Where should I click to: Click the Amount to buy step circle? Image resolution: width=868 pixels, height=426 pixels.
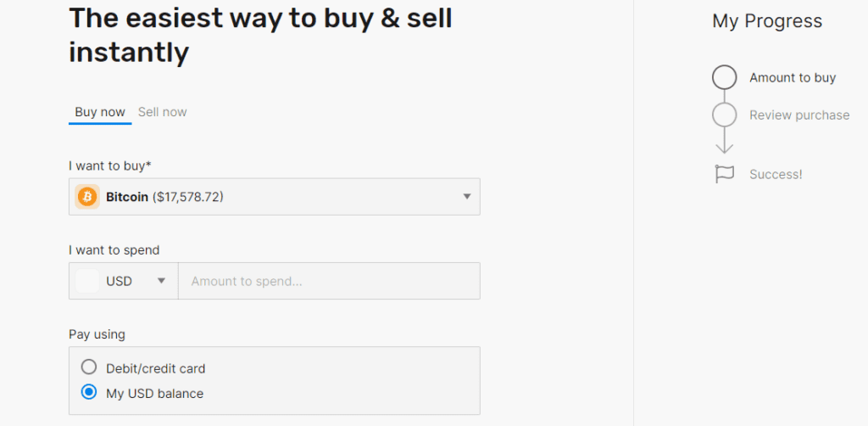pyautogui.click(x=724, y=77)
